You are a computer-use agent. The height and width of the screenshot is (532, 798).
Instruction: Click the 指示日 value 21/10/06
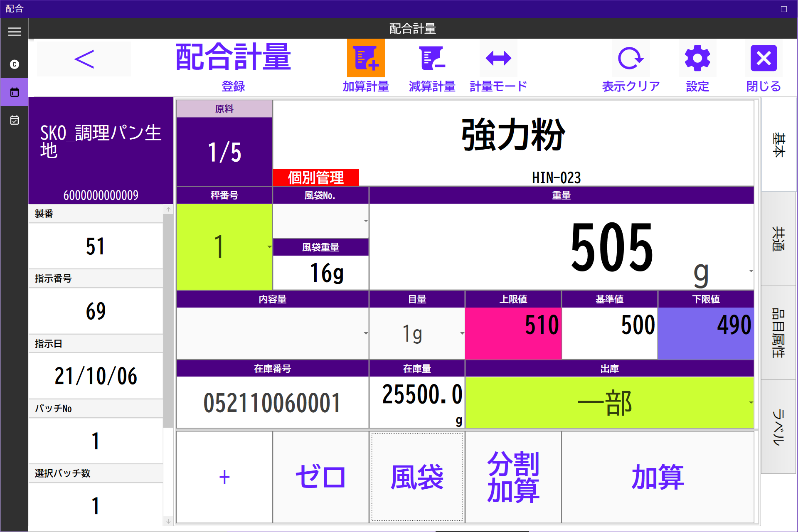(x=96, y=376)
